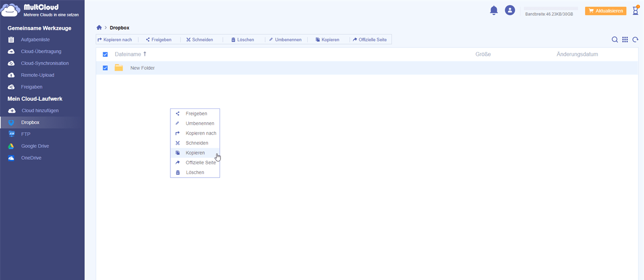Sort by Dateiname column header
The height and width of the screenshot is (280, 644).
[131, 54]
